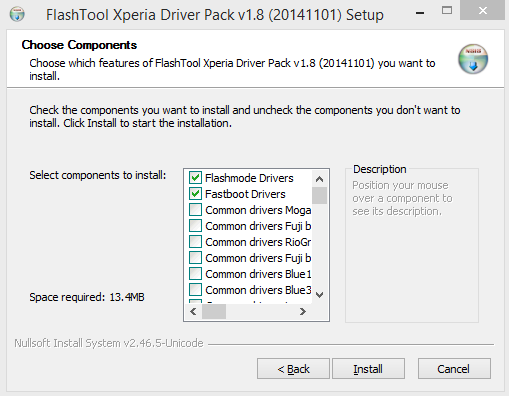
Task: Uncheck the Flashmode Drivers checkbox
Action: (x=195, y=178)
